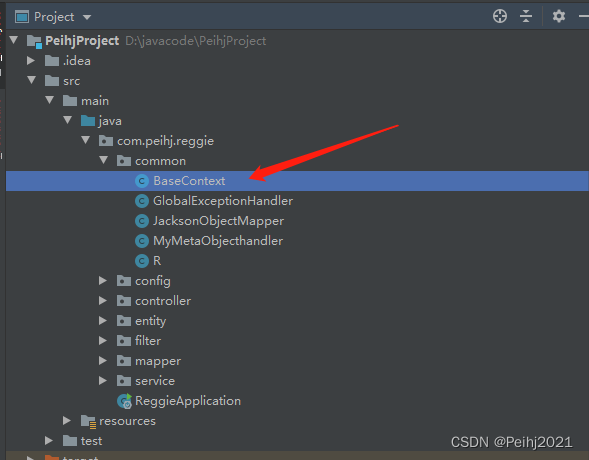Click the BaseContext class icon
This screenshot has height=460, width=589.
point(142,181)
